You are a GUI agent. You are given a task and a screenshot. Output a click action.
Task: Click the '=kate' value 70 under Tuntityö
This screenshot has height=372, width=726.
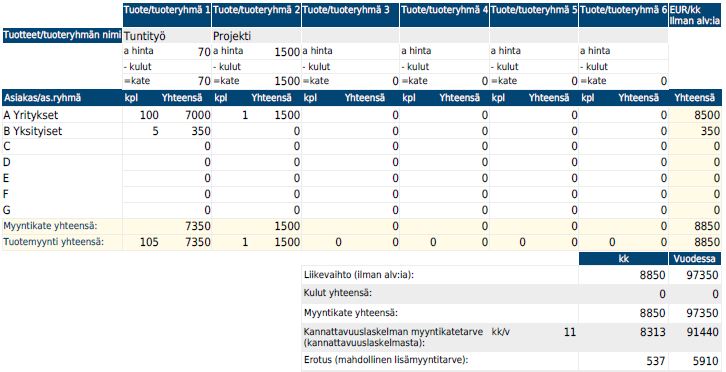click(x=204, y=82)
